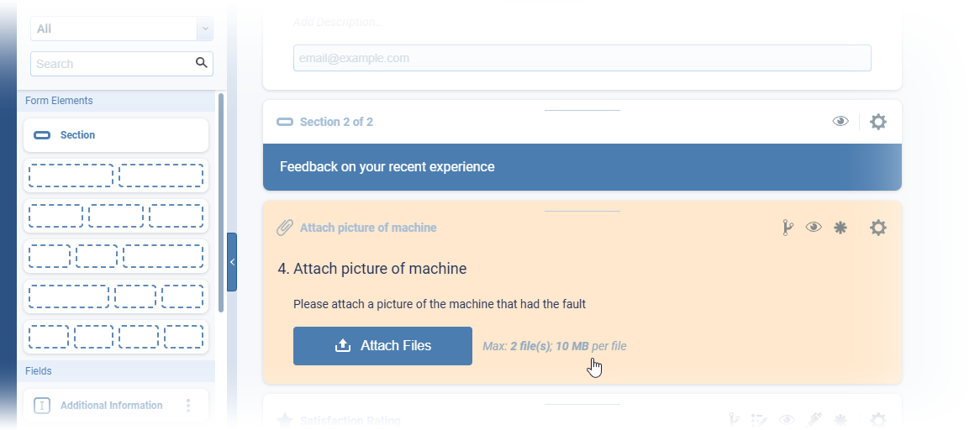Select the two-column layout element

coord(116,176)
